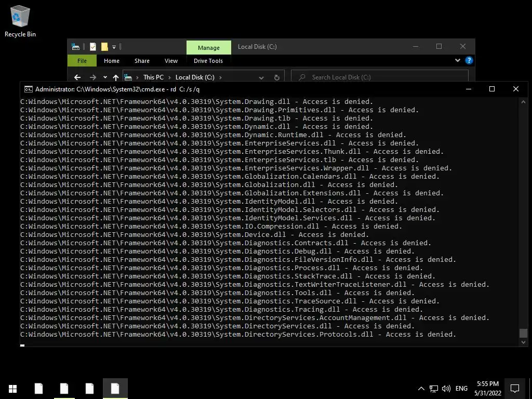Click the drive icon in the address bar
The width and height of the screenshot is (532, 399).
128,77
